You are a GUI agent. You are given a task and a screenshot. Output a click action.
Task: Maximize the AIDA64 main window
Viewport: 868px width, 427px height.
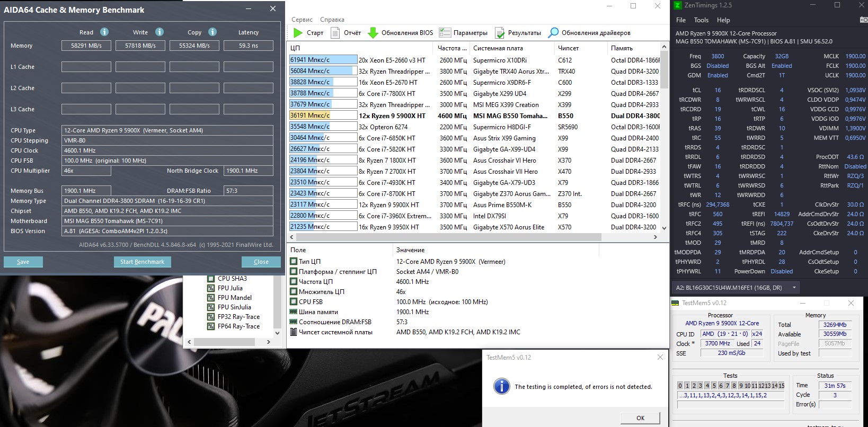(633, 6)
